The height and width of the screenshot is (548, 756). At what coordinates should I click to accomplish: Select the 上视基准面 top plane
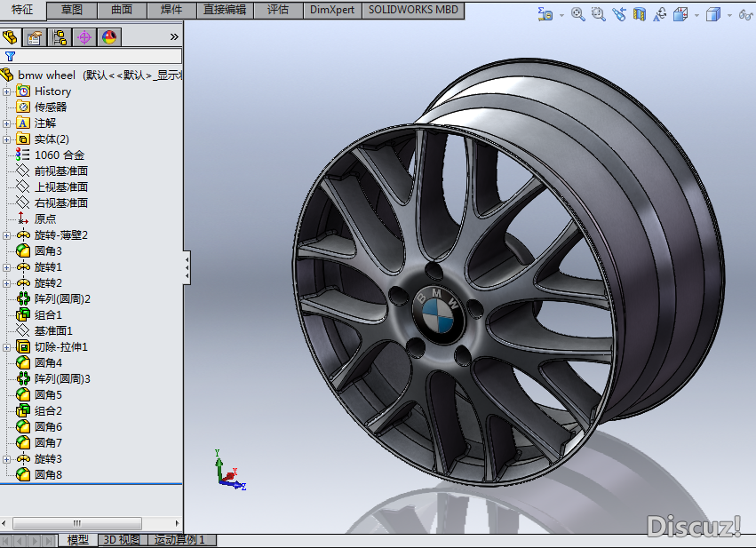[x=60, y=187]
